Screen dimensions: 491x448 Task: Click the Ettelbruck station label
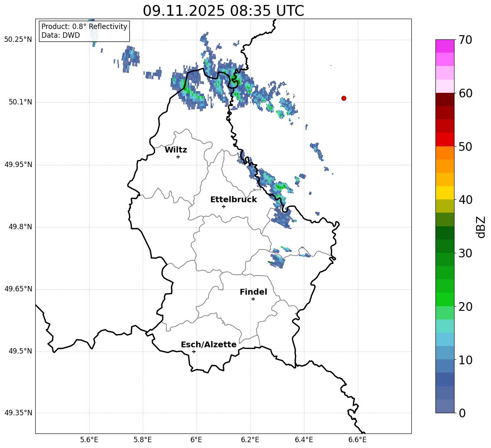[x=233, y=200]
